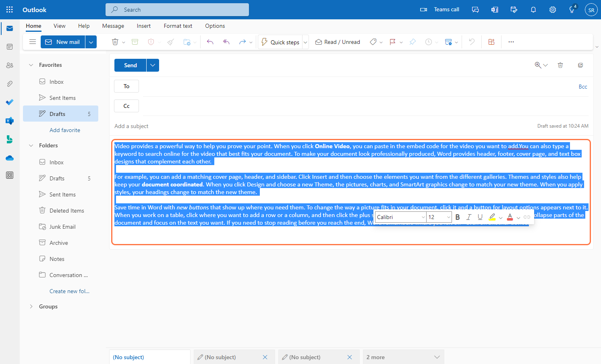Toggle Italic in floating format bar
Viewport: 601px width, 364px height.
(468, 217)
